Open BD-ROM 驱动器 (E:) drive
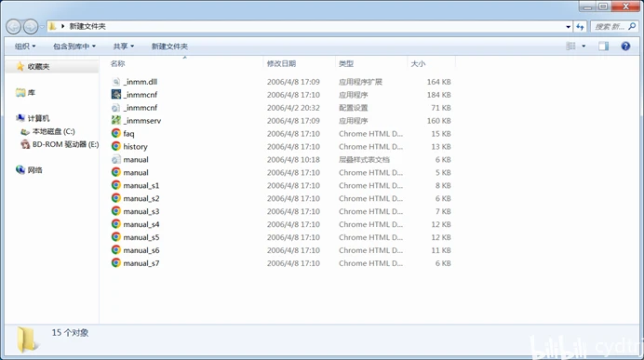The width and height of the screenshot is (644, 360). tap(65, 144)
